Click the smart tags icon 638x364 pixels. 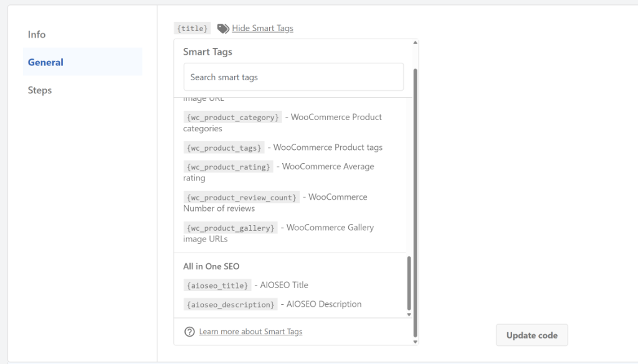point(223,29)
